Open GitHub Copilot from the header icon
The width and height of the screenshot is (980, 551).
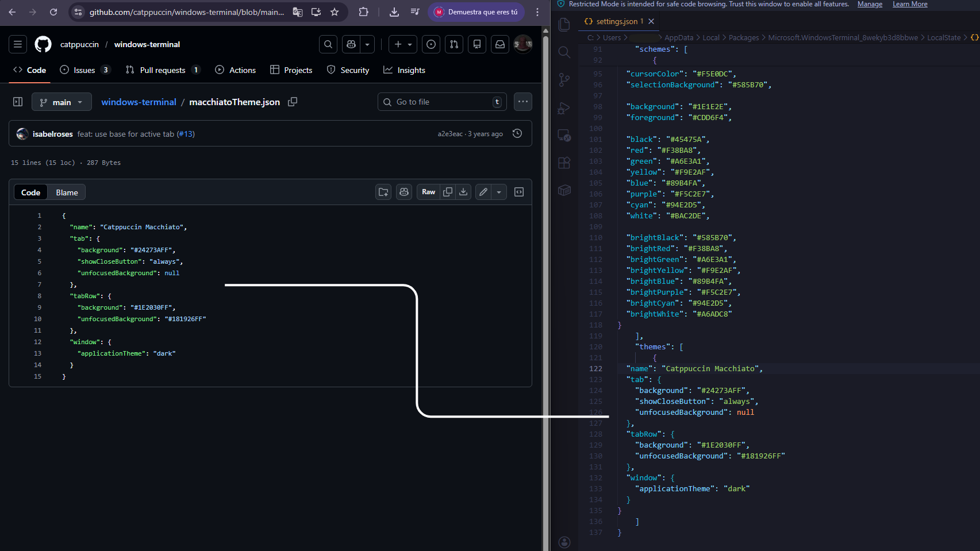[351, 44]
